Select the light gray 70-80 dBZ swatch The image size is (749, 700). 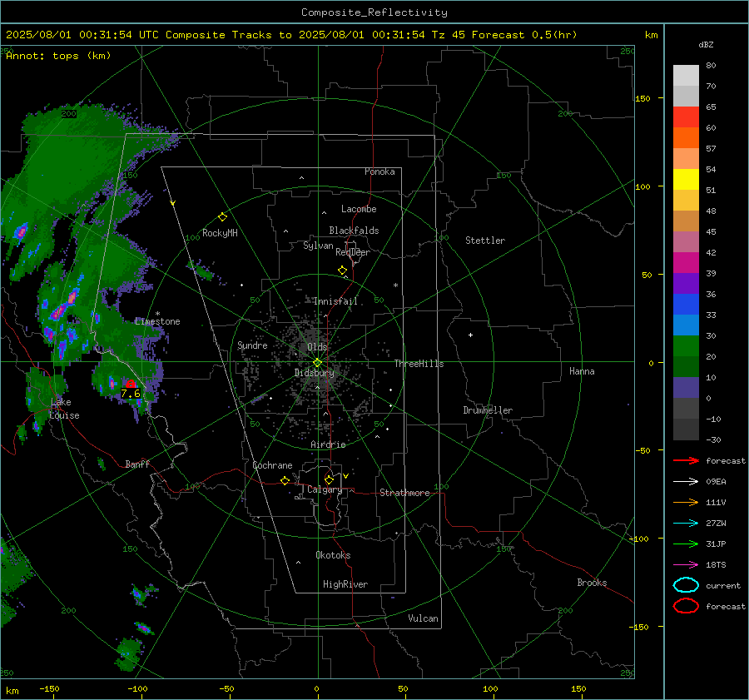pyautogui.click(x=686, y=76)
